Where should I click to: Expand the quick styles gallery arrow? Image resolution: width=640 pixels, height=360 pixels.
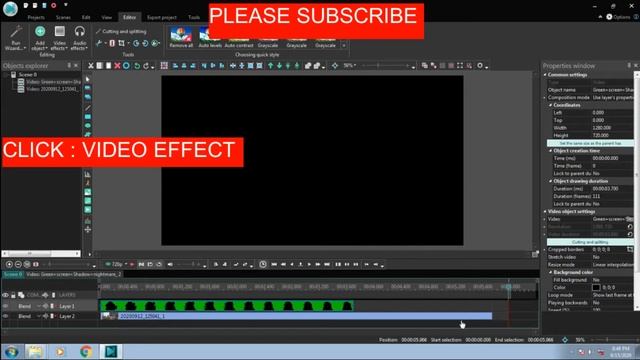coord(344,45)
